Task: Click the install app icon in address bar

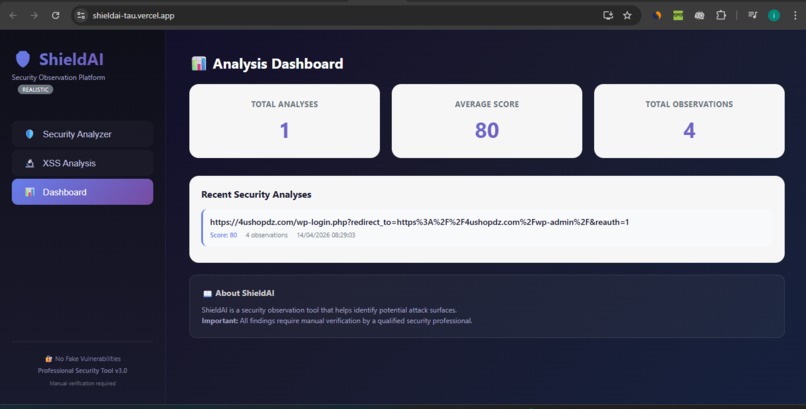Action: tap(608, 15)
